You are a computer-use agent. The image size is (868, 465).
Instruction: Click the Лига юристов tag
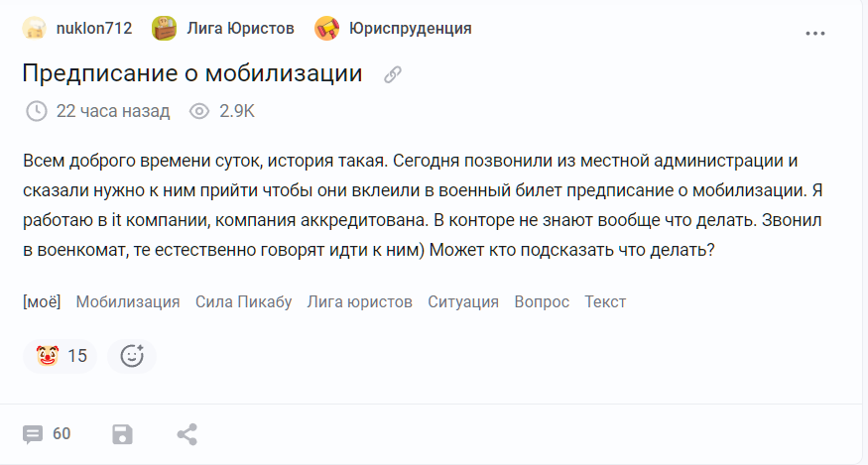(359, 301)
